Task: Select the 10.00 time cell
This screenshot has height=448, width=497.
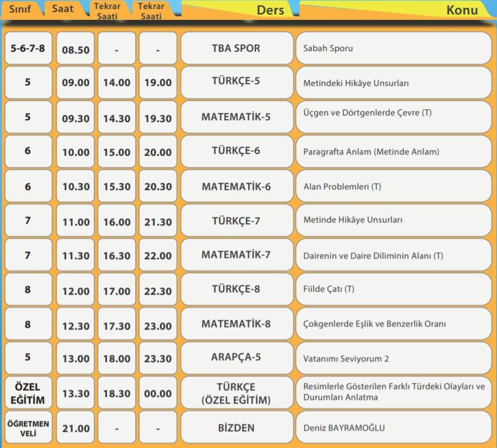Action: click(76, 152)
